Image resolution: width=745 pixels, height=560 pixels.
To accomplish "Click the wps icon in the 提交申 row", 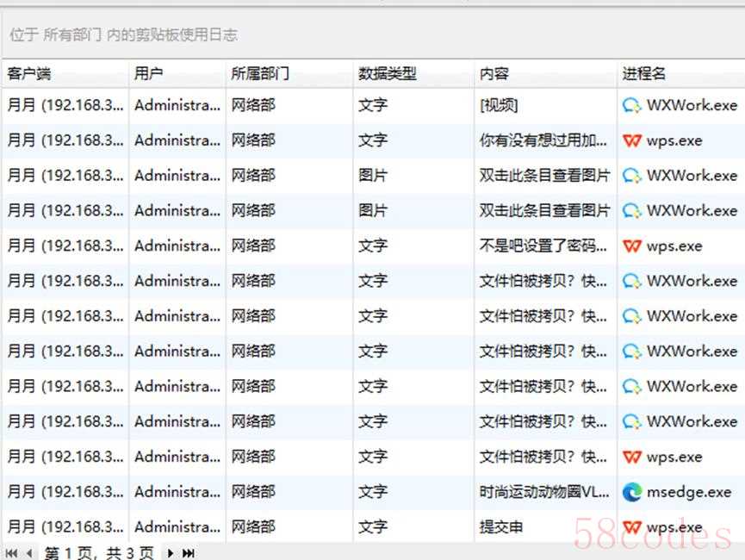I will (632, 527).
